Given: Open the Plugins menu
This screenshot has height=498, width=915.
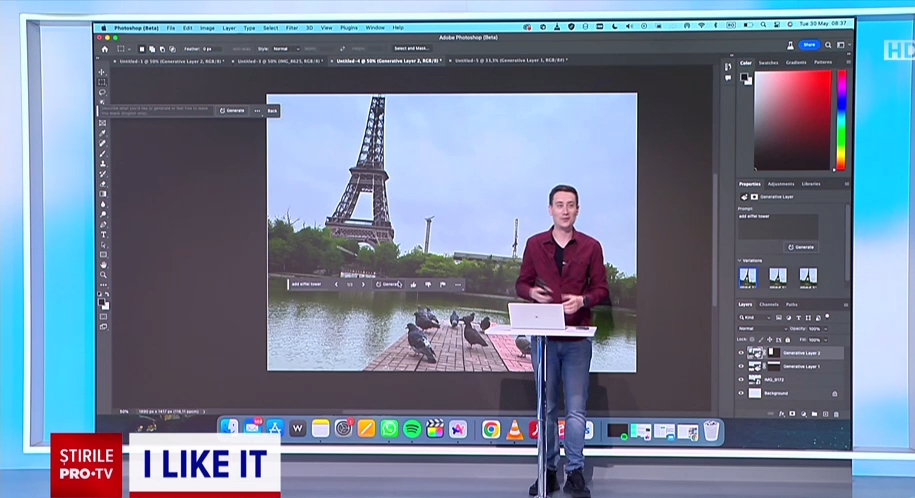Looking at the screenshot, I should [349, 27].
